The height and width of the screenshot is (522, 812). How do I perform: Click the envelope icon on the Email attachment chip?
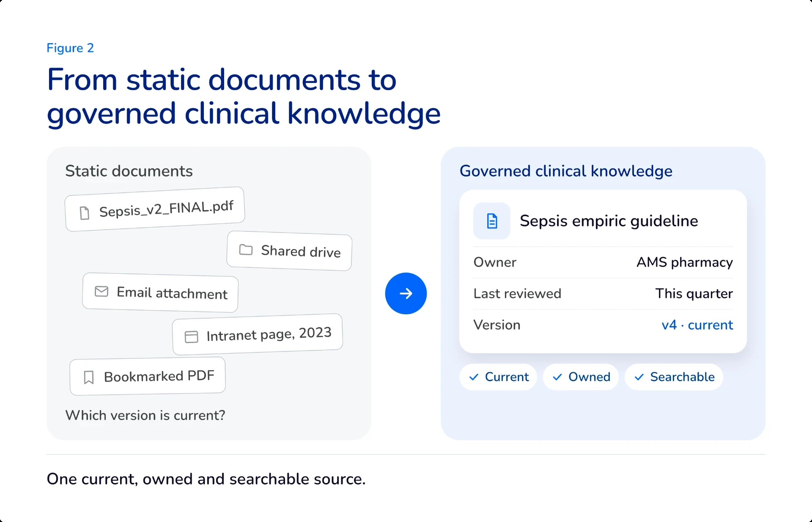click(x=101, y=291)
